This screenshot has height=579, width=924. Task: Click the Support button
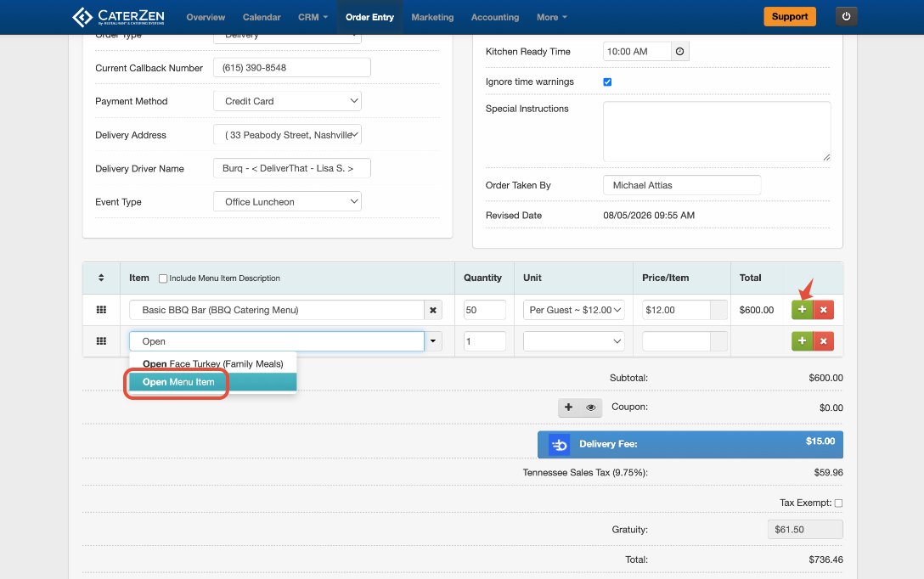790,16
